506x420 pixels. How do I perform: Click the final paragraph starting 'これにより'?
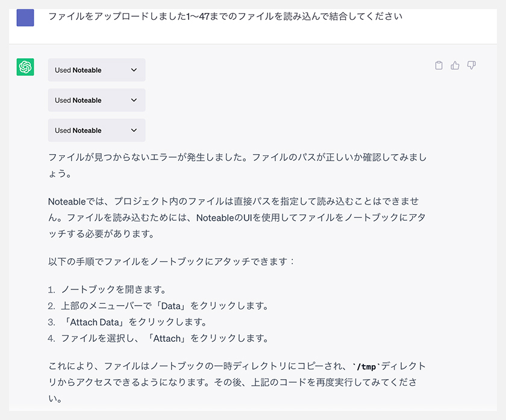coord(237,382)
